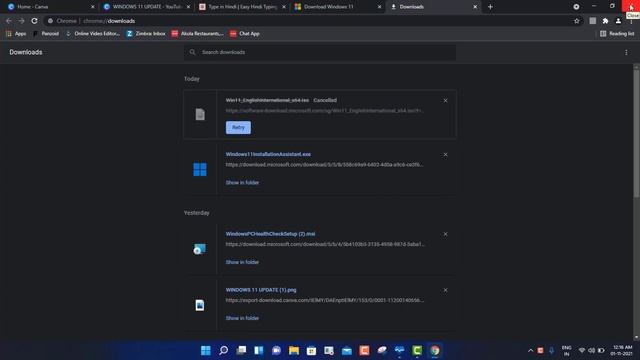Open the Chat App bookmark
Viewport: 640px width, 360px height.
click(244, 33)
